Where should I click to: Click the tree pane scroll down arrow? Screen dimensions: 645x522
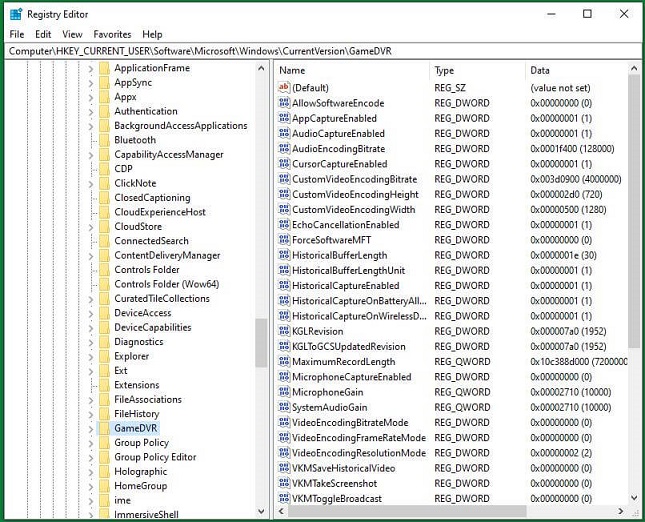coord(261,511)
